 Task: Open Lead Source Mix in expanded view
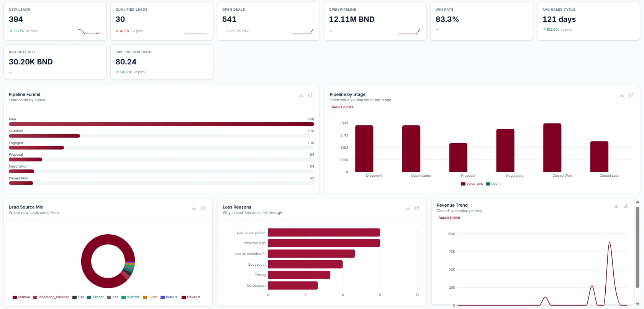pos(203,208)
